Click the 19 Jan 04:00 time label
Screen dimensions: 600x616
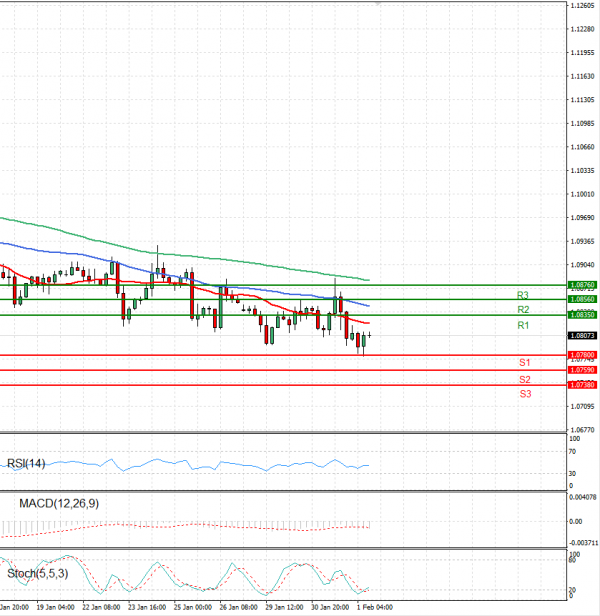55,607
